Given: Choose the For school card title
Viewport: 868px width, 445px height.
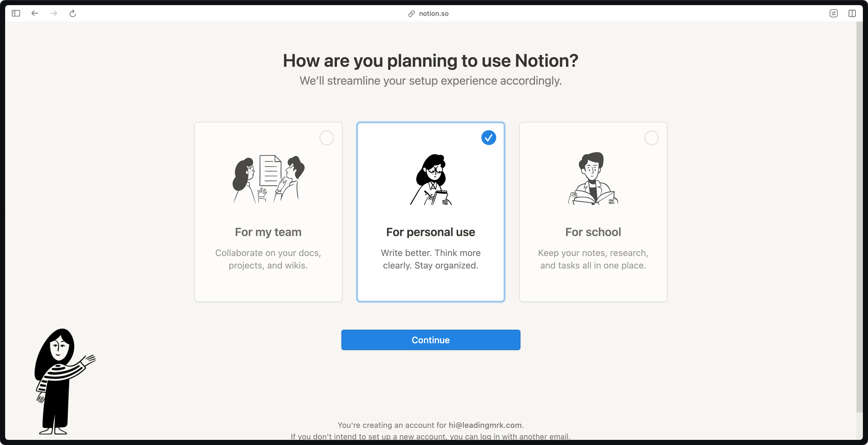Looking at the screenshot, I should 593,232.
